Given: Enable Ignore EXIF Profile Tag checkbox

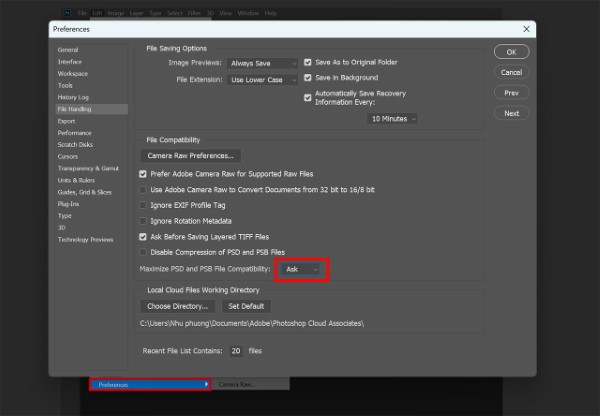Looking at the screenshot, I should coord(144,204).
